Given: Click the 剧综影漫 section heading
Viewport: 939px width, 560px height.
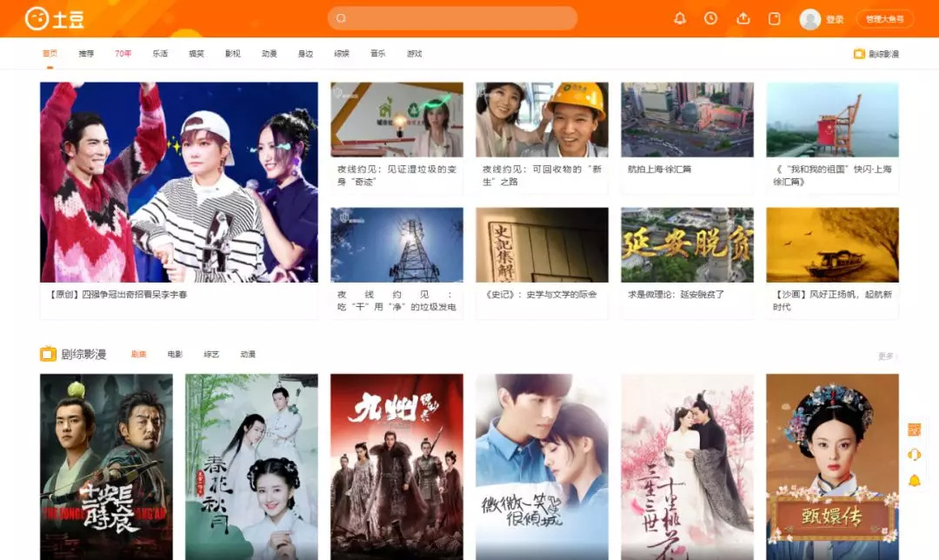Looking at the screenshot, I should 83,354.
